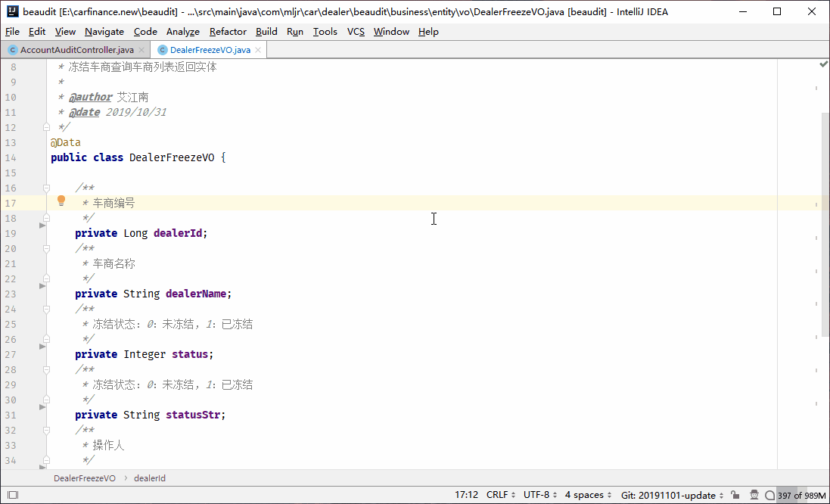Click the gutter arrow beside the dealerId field
This screenshot has width=830, height=504.
[x=42, y=225]
